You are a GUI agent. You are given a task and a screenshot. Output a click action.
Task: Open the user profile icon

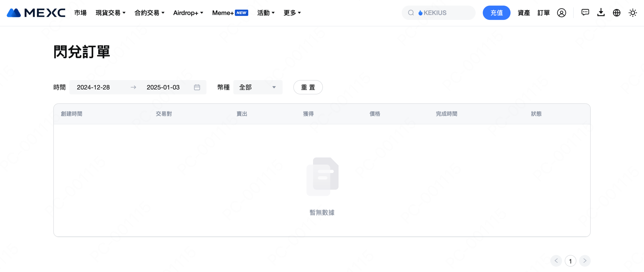561,13
